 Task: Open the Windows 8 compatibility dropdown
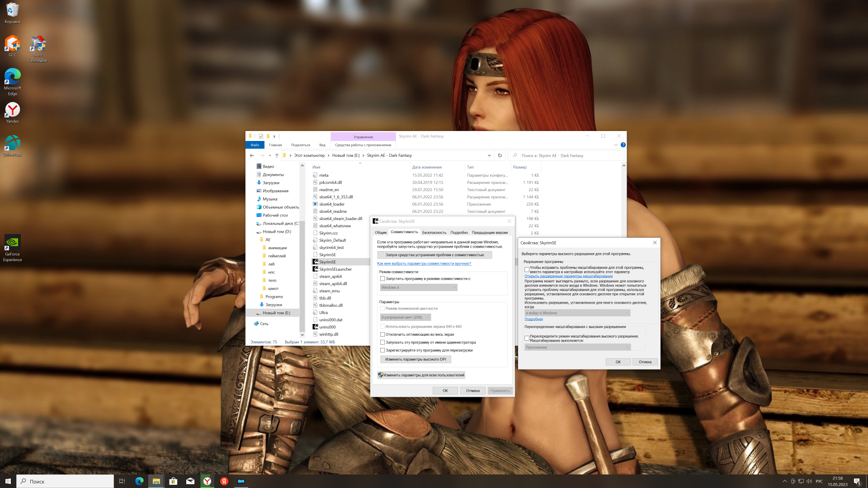pyautogui.click(x=419, y=287)
